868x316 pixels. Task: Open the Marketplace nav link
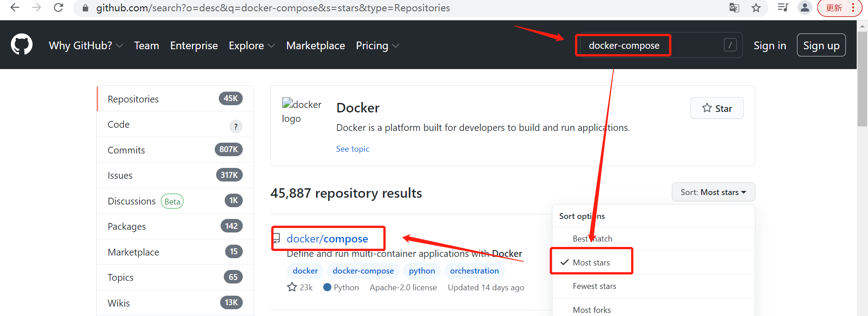316,46
